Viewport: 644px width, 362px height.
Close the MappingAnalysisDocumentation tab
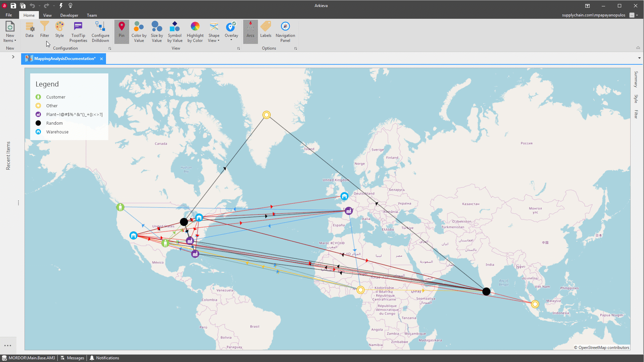coord(101,59)
